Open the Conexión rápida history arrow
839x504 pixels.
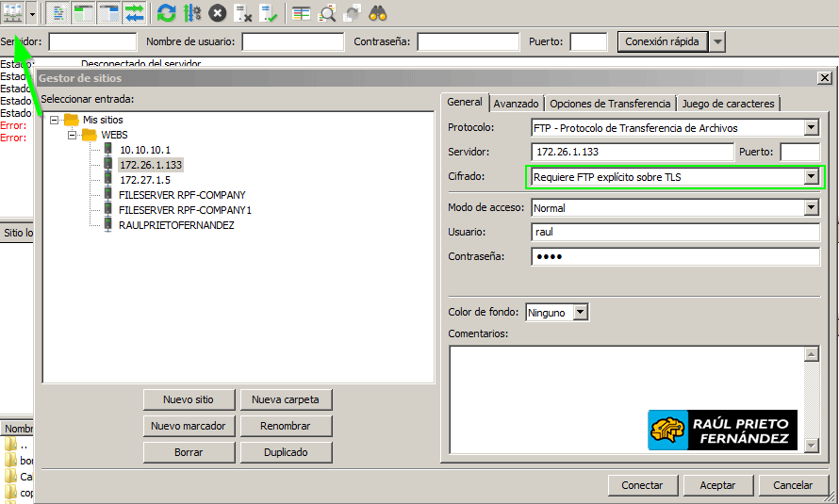[717, 41]
